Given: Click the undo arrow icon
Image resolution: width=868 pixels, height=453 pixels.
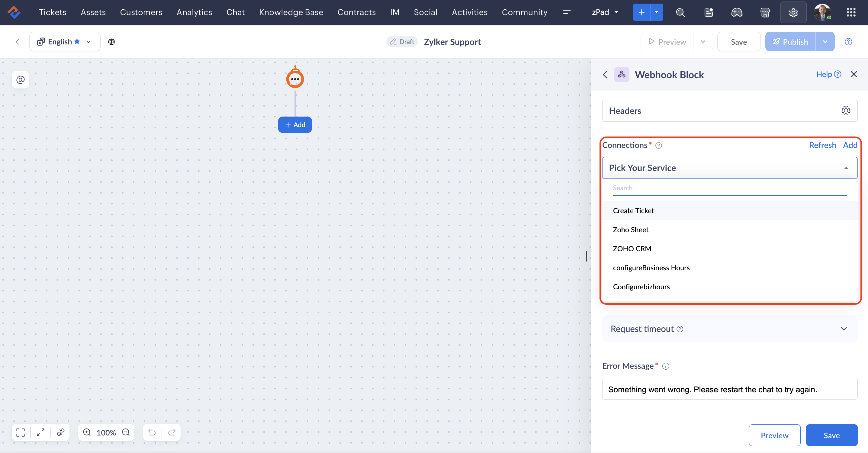Looking at the screenshot, I should pyautogui.click(x=152, y=432).
